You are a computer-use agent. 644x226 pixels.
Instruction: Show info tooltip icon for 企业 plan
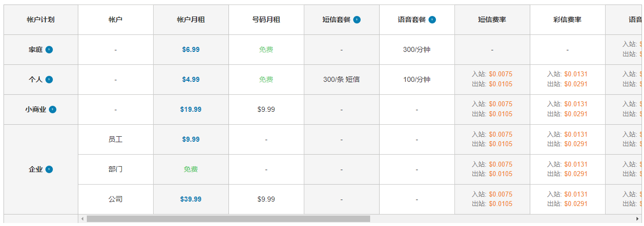point(49,170)
